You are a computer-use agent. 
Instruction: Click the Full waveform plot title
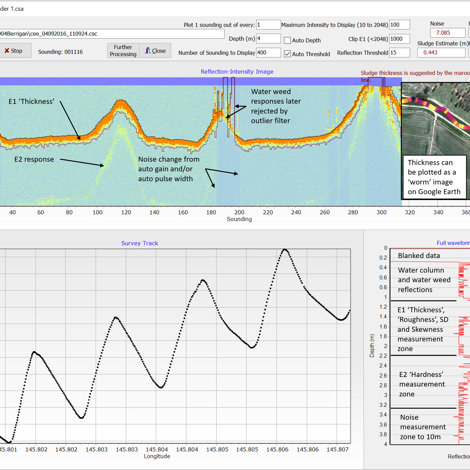pos(453,243)
